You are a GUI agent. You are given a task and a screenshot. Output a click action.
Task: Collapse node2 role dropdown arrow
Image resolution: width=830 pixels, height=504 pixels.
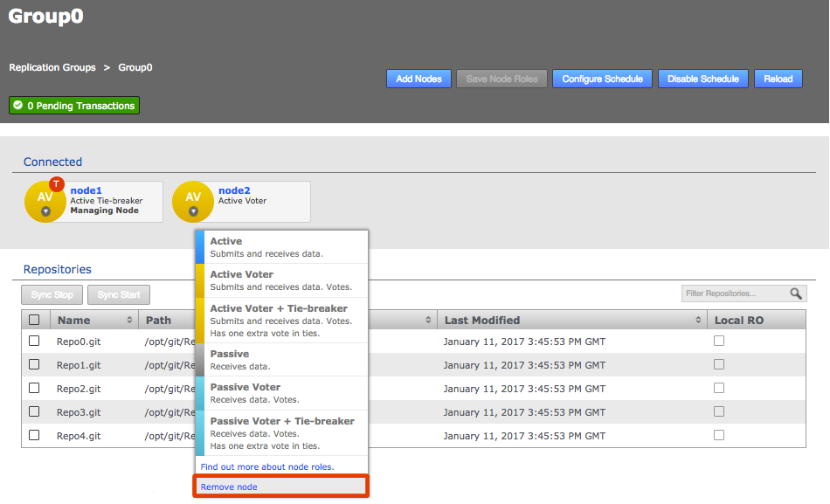tap(193, 211)
